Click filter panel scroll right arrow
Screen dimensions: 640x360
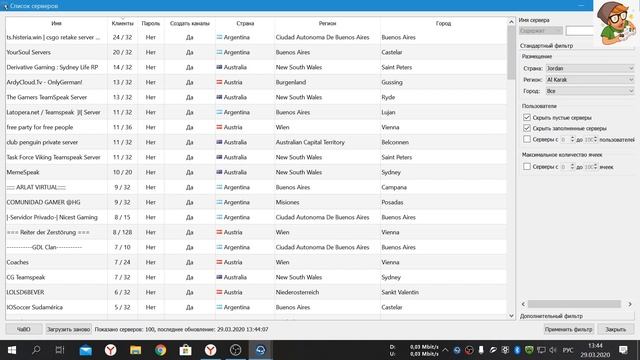tap(630, 304)
